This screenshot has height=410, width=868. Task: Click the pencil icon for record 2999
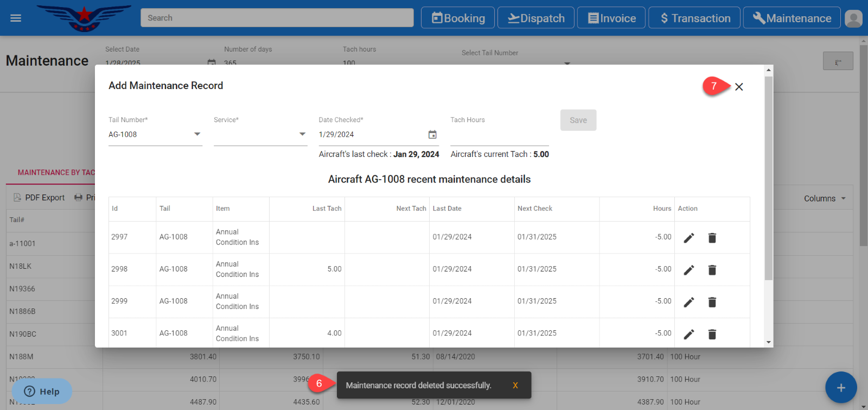tap(688, 302)
